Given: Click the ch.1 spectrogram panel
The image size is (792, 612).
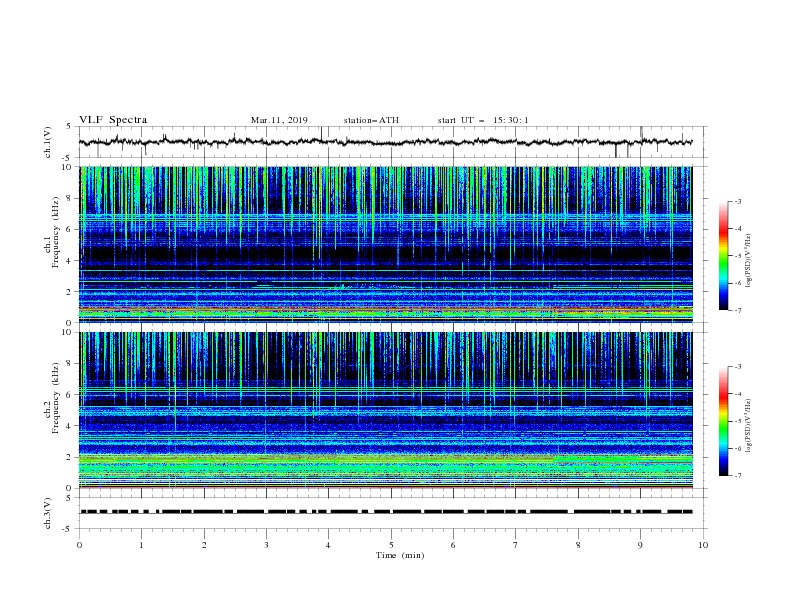Looking at the screenshot, I should (x=386, y=244).
